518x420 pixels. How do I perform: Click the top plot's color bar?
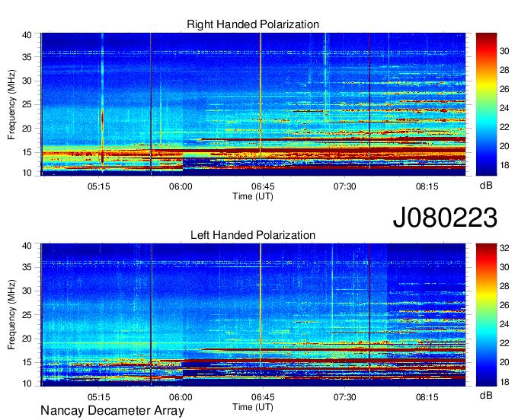tap(486, 104)
